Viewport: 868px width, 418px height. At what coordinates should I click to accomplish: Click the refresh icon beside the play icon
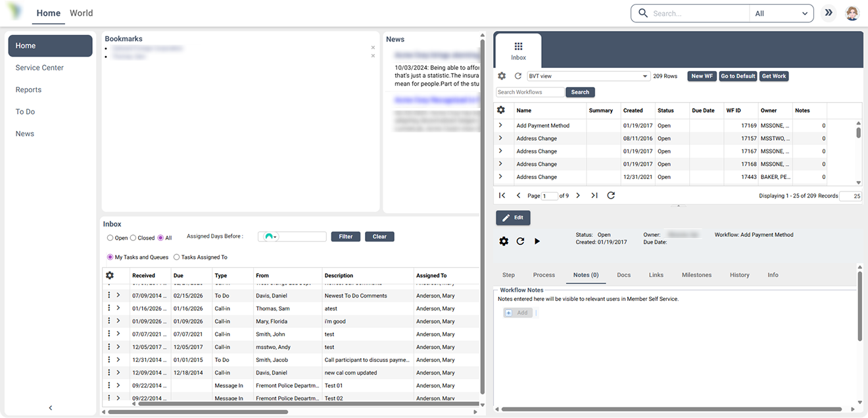coord(520,242)
